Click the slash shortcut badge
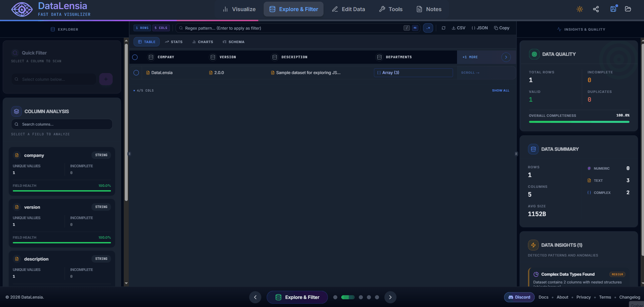644x307 pixels. point(407,28)
